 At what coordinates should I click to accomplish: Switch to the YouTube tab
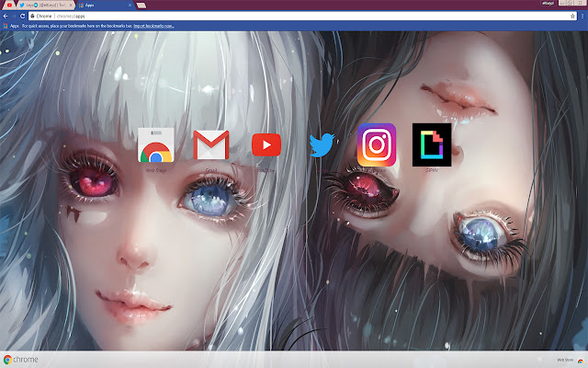point(9,6)
